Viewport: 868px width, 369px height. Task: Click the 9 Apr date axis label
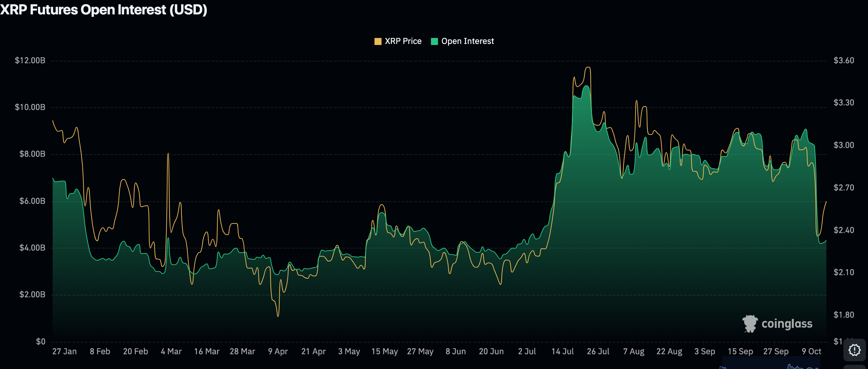pyautogui.click(x=278, y=351)
